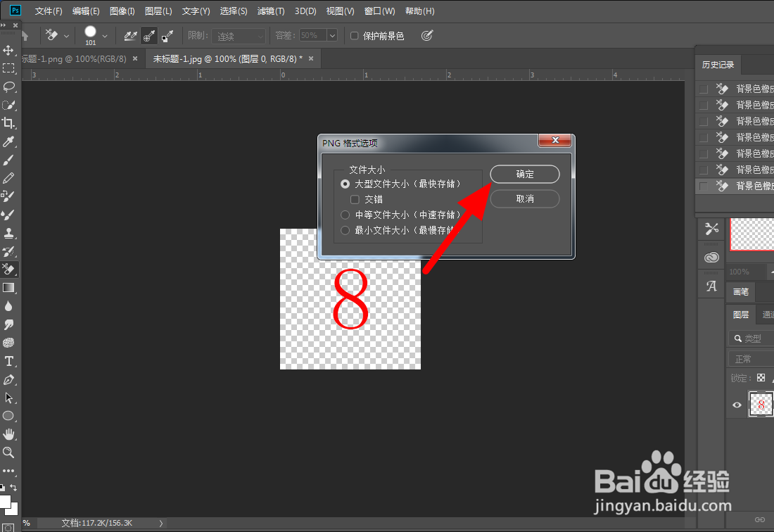Switch to 未标题-1.jpg document tab
Viewport: 774px width, 532px height.
click(x=227, y=58)
